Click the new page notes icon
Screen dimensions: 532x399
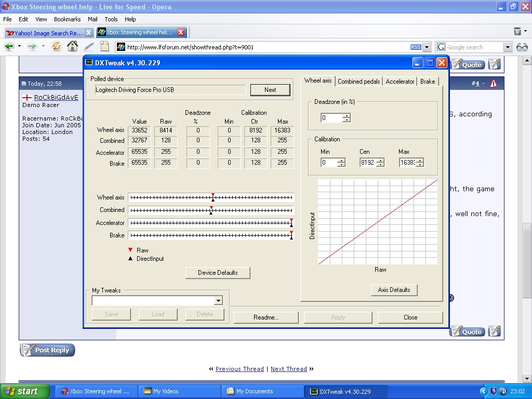pos(104,46)
